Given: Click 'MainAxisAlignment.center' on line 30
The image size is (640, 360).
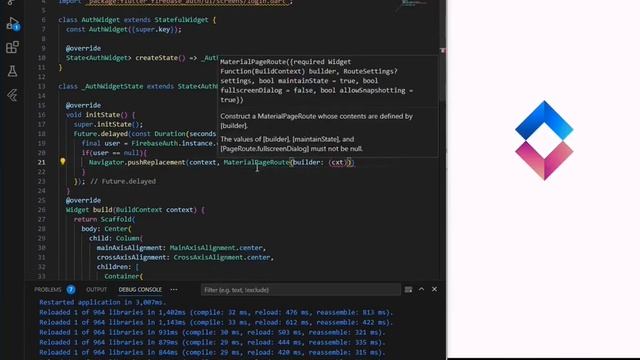Looking at the screenshot, I should [x=216, y=248].
